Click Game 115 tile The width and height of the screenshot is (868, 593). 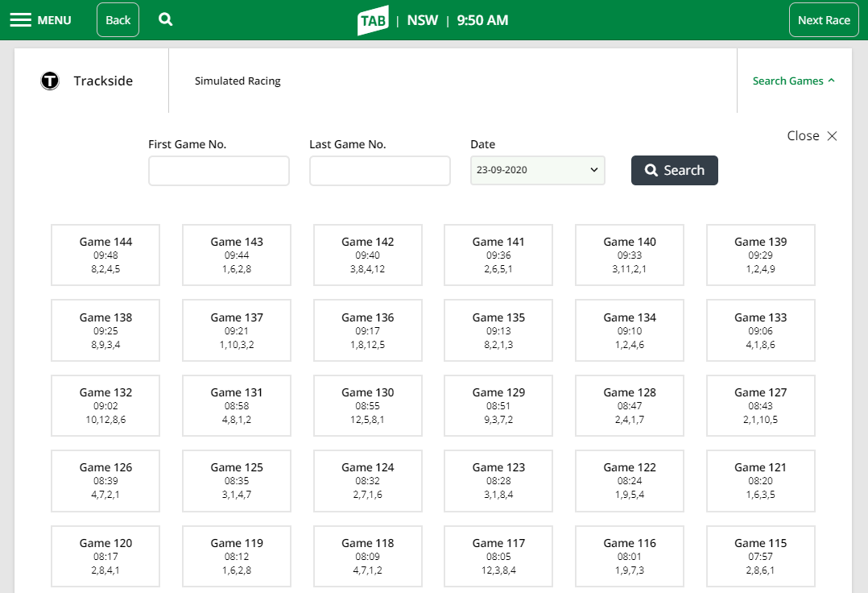pyautogui.click(x=761, y=557)
